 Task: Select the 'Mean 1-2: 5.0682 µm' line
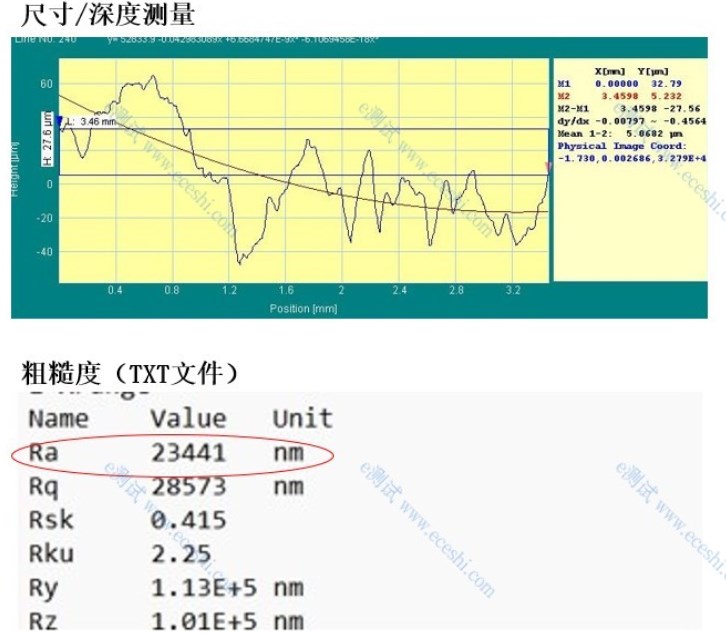point(620,134)
